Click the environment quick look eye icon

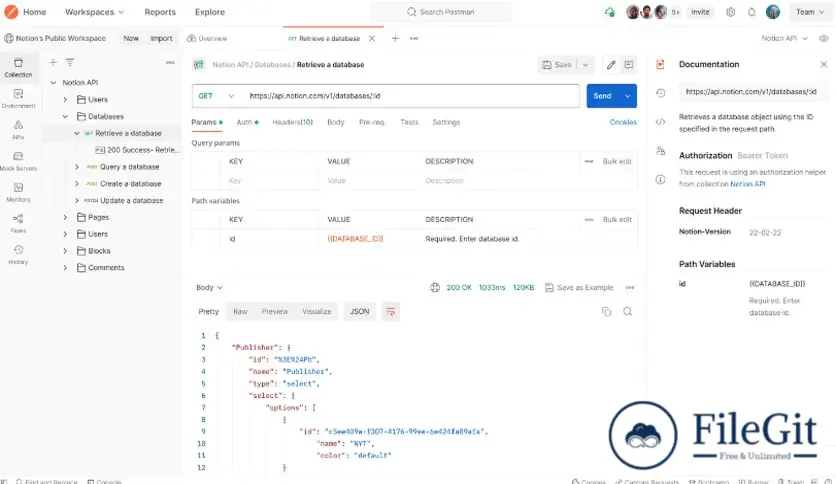point(824,38)
